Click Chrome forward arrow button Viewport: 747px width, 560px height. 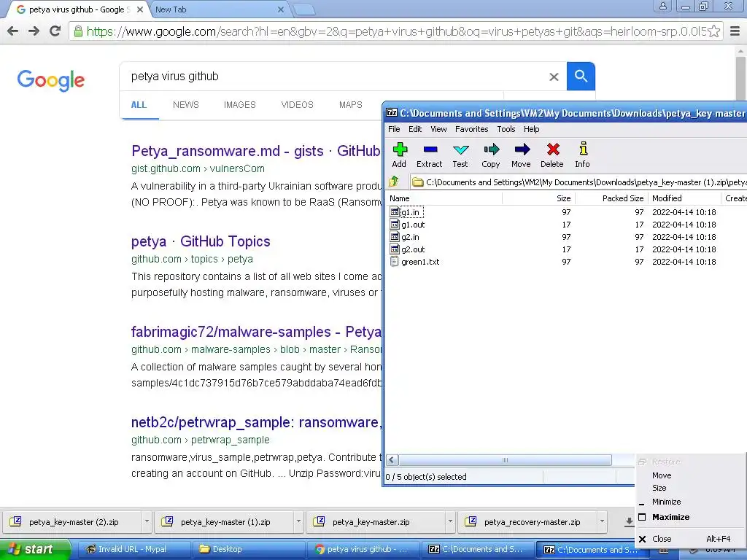tap(34, 31)
